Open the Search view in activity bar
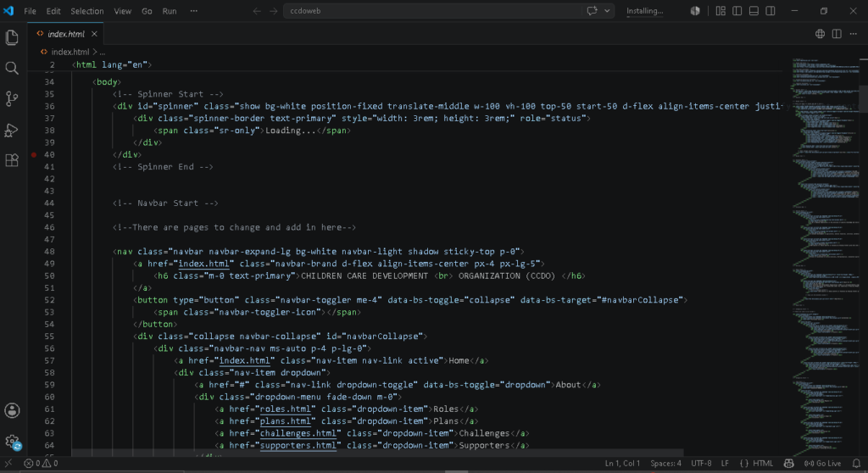This screenshot has height=473, width=868. point(12,68)
